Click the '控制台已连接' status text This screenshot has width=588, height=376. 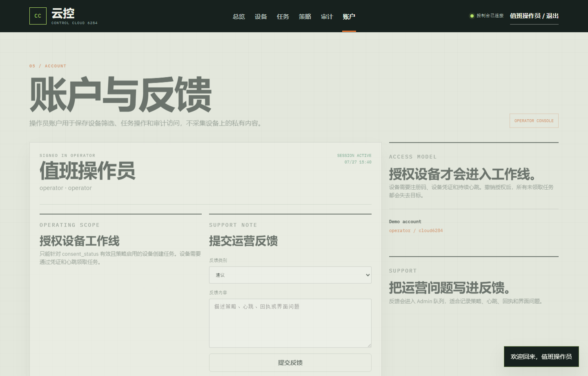[x=490, y=16]
